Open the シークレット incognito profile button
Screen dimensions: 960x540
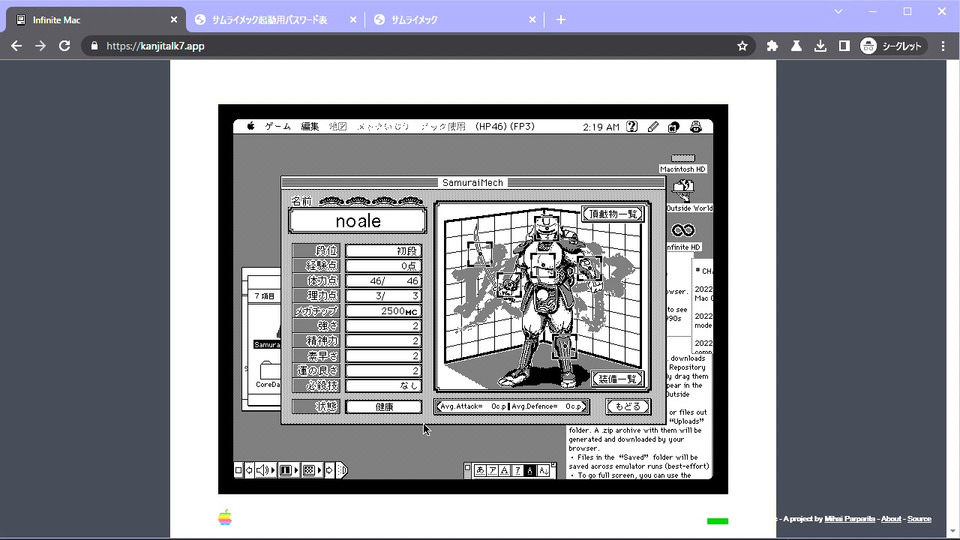893,46
